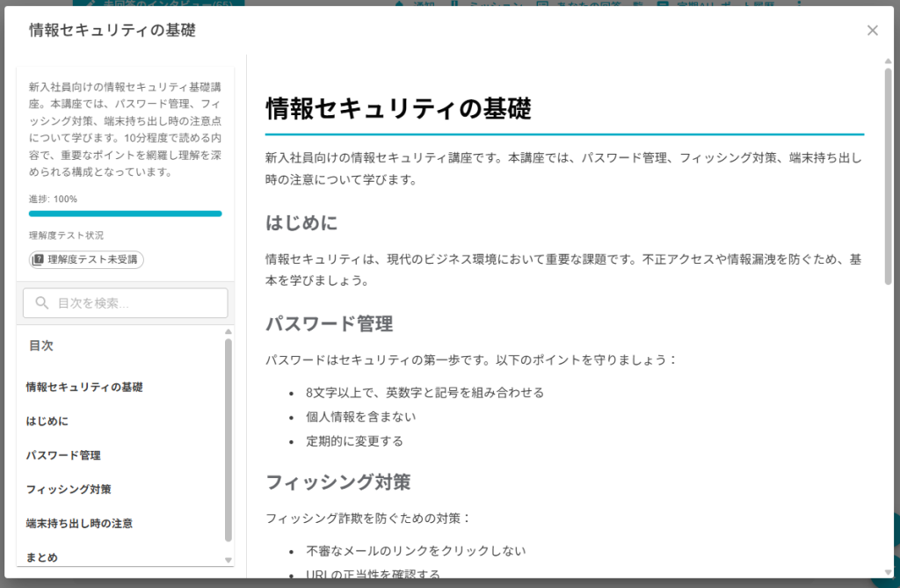Click the main content vertical scrollbar thumb

[x=888, y=176]
